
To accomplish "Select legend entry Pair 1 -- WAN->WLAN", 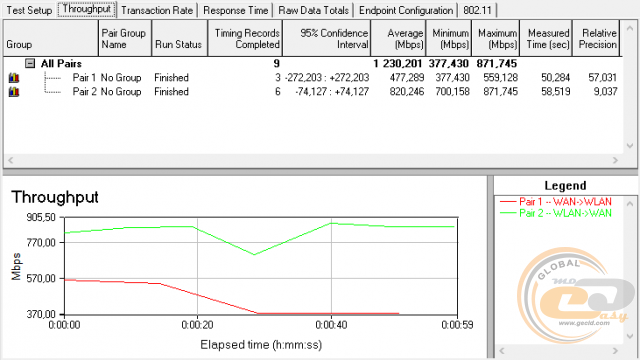I will point(556,202).
